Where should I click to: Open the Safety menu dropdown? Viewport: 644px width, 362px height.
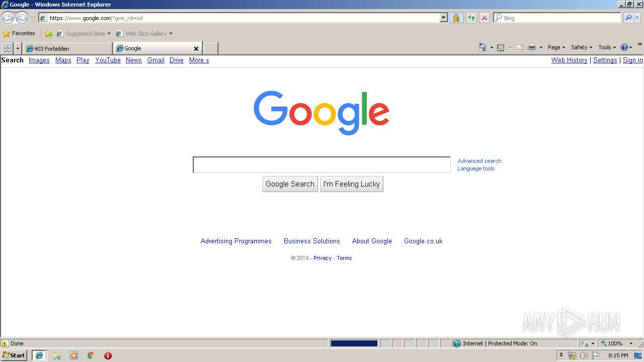pos(582,47)
